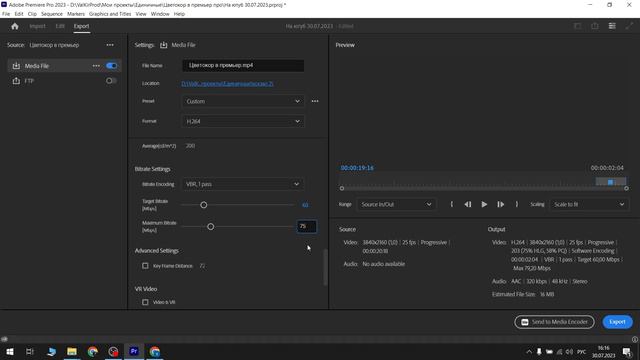Open the Markers menu
This screenshot has width=640, height=360.
(76, 14)
